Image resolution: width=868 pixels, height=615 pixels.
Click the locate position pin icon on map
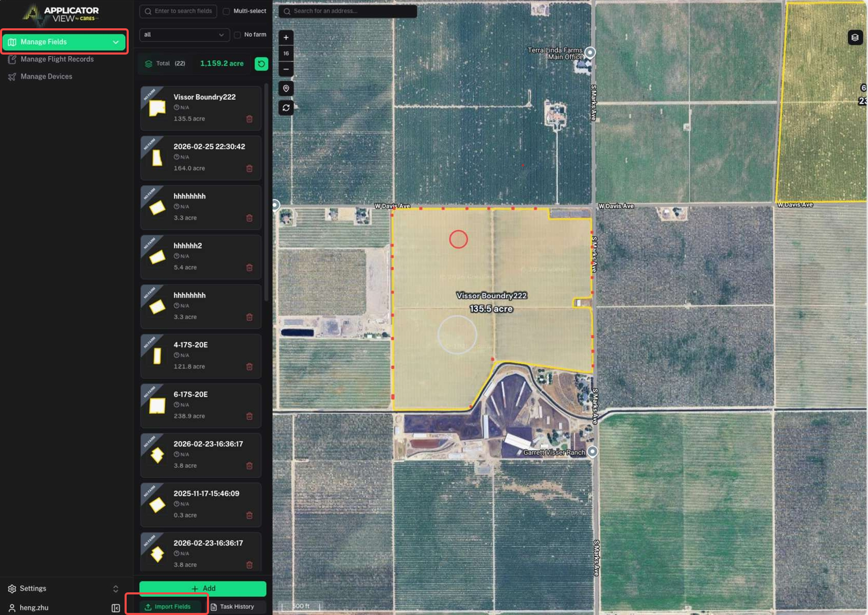[286, 89]
